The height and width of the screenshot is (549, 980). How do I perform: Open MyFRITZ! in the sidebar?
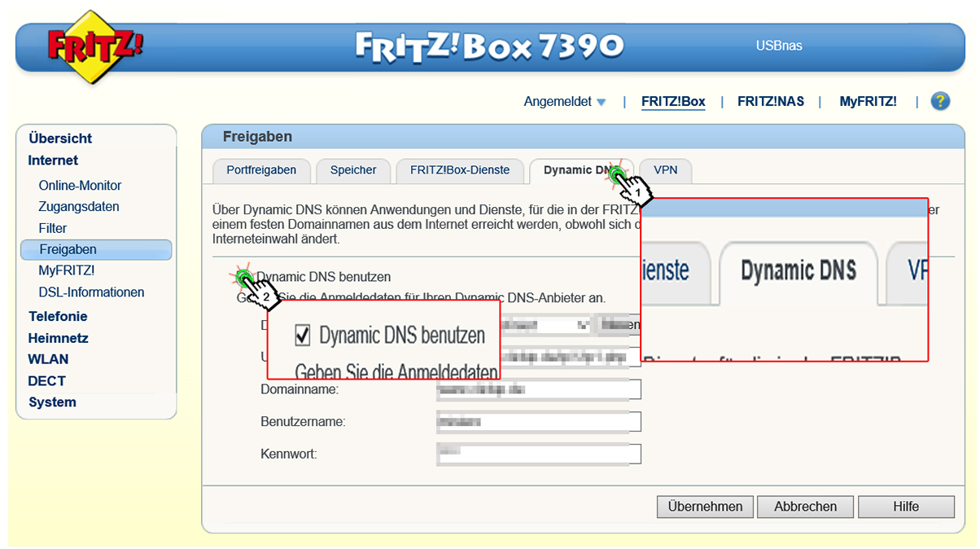coord(67,270)
